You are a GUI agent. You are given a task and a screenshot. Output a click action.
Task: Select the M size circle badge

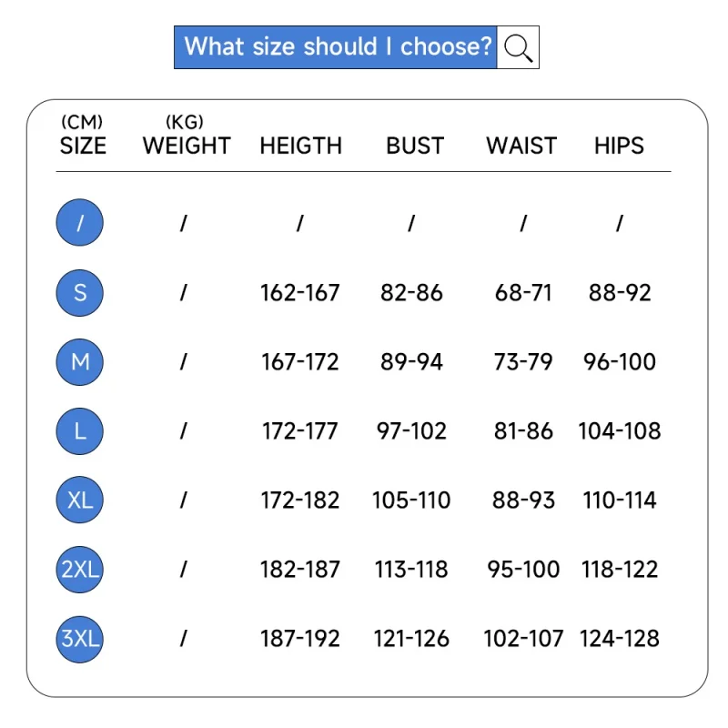tap(80, 362)
